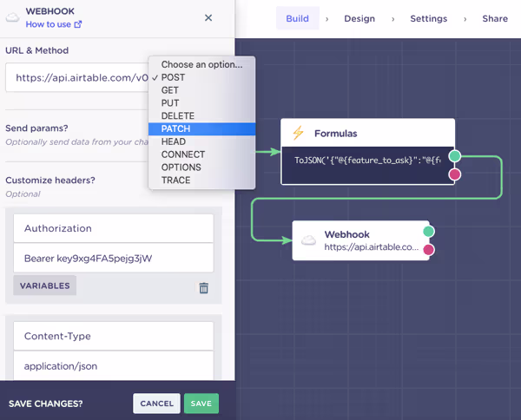Delete Authorization header with trash icon
This screenshot has width=521, height=420.
coord(204,287)
